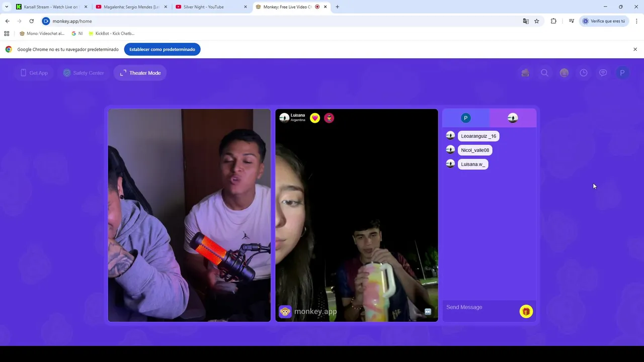This screenshot has width=644, height=362.
Task: Open the camera site info icon
Action: point(46,21)
